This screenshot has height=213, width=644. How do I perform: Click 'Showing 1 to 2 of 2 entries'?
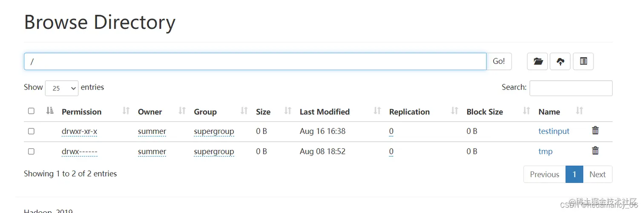click(x=70, y=173)
